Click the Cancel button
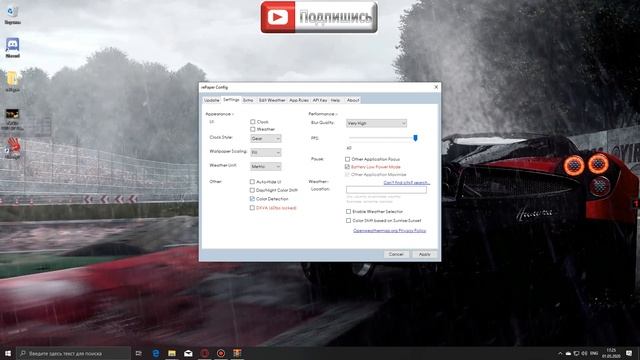Image resolution: width=640 pixels, height=360 pixels. (x=396, y=254)
